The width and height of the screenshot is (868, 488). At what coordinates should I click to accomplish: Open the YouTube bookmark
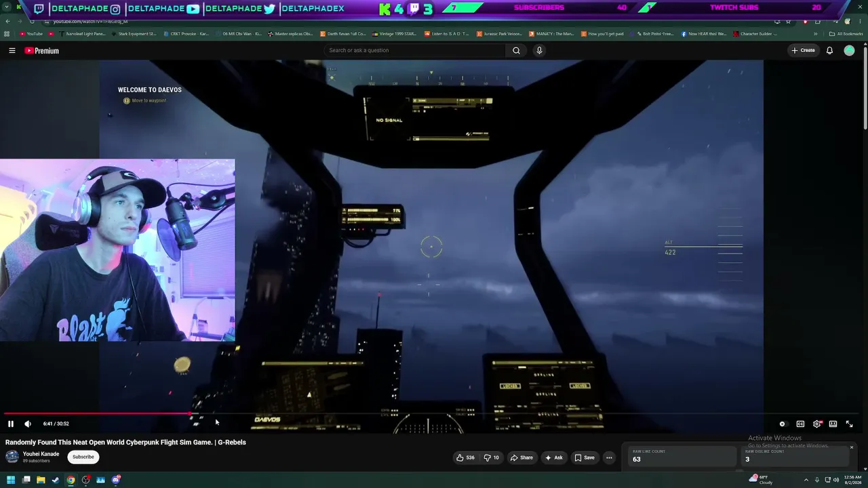coord(31,34)
